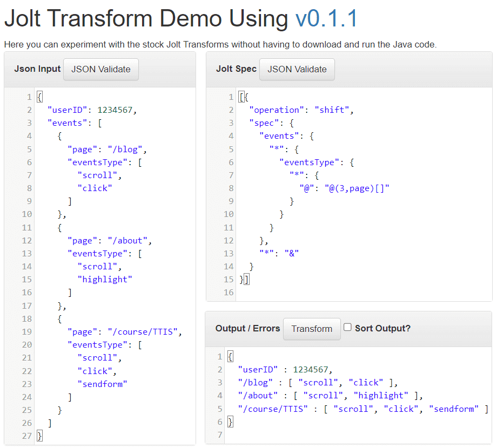The width and height of the screenshot is (497, 448).
Task: Click "operation": "shift" line in Jolt Spec
Action: (301, 110)
